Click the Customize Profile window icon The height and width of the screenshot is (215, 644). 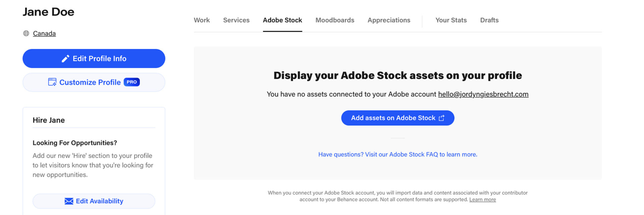click(52, 82)
